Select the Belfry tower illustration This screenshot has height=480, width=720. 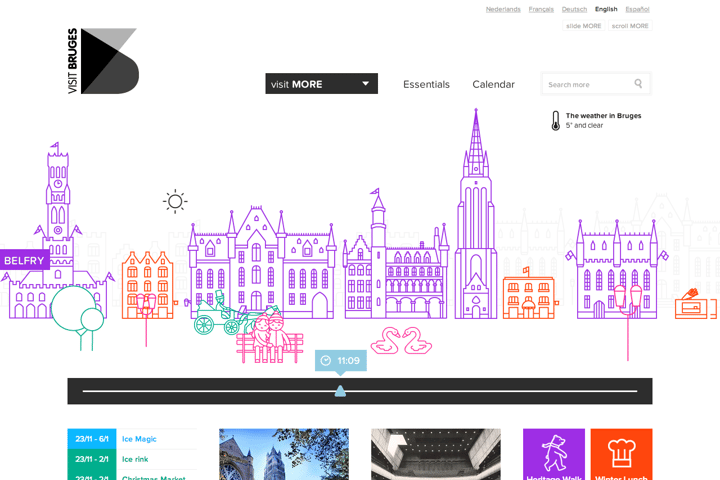point(57,230)
